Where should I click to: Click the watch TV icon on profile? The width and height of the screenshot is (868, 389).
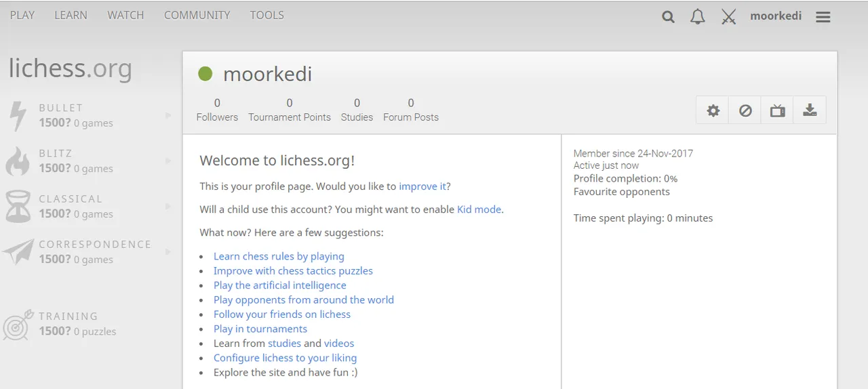pyautogui.click(x=777, y=110)
